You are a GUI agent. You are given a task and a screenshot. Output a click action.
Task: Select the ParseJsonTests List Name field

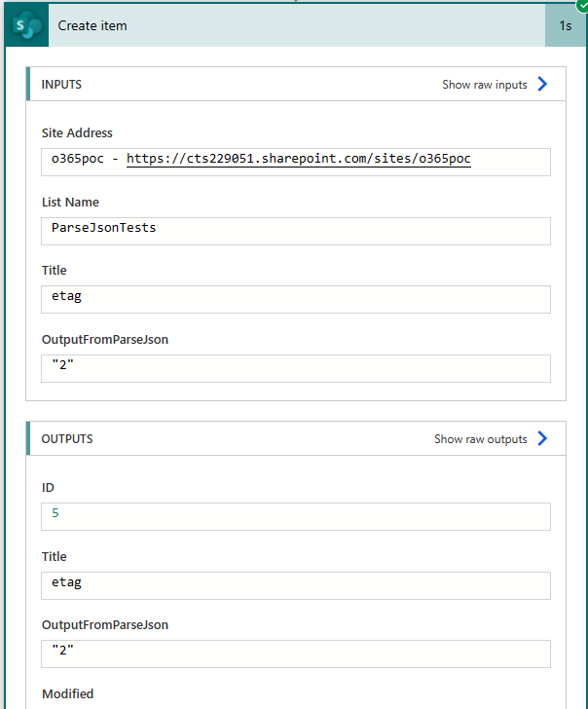click(x=296, y=231)
